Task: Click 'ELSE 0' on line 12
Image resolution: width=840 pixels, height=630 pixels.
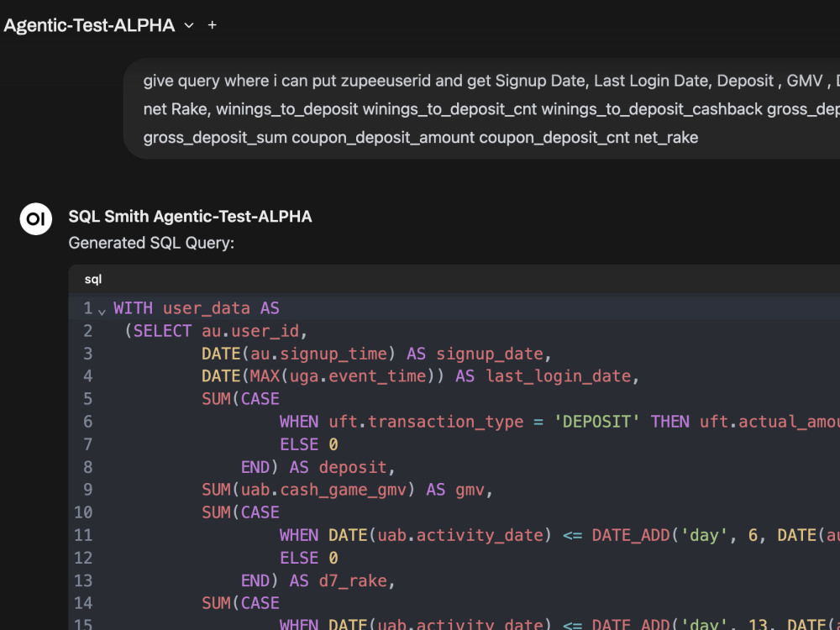Action: click(x=308, y=559)
